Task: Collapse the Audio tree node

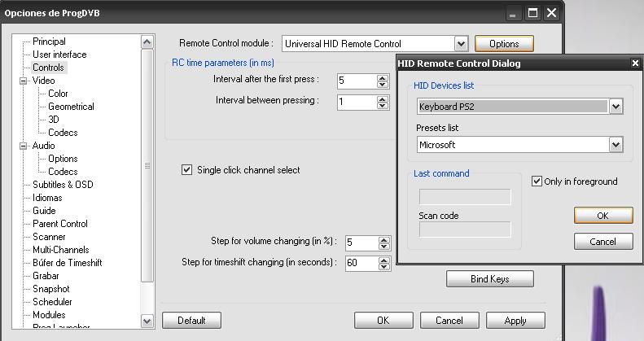Action: coord(24,146)
